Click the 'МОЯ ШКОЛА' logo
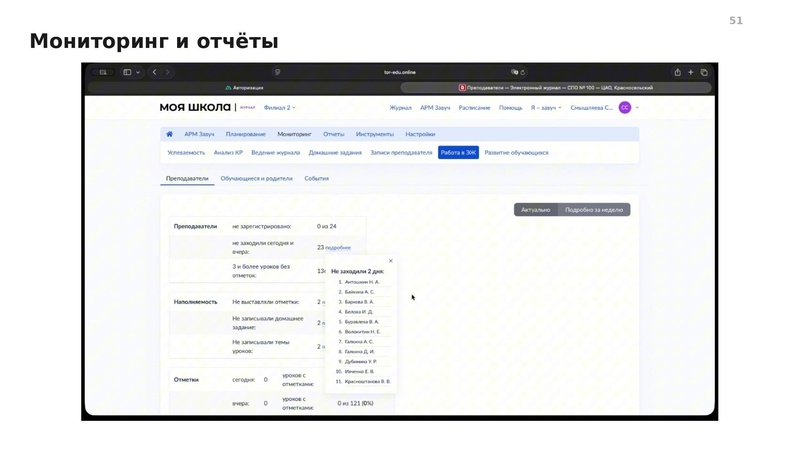 [x=195, y=107]
